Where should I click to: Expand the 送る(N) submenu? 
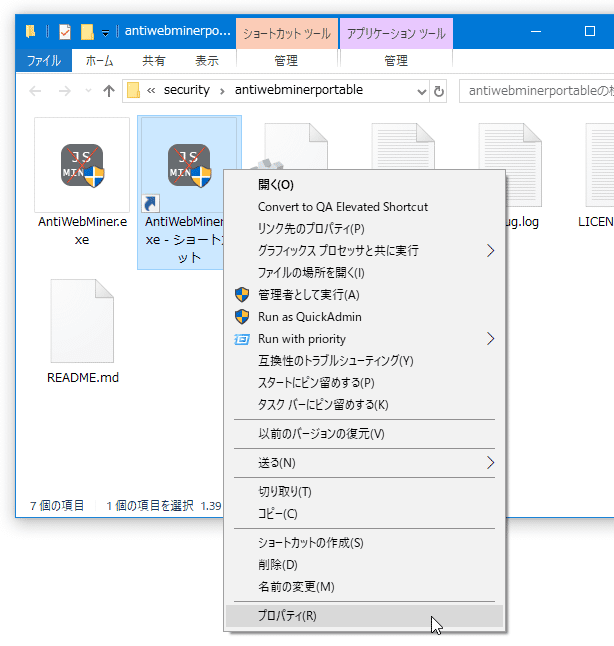(364, 463)
